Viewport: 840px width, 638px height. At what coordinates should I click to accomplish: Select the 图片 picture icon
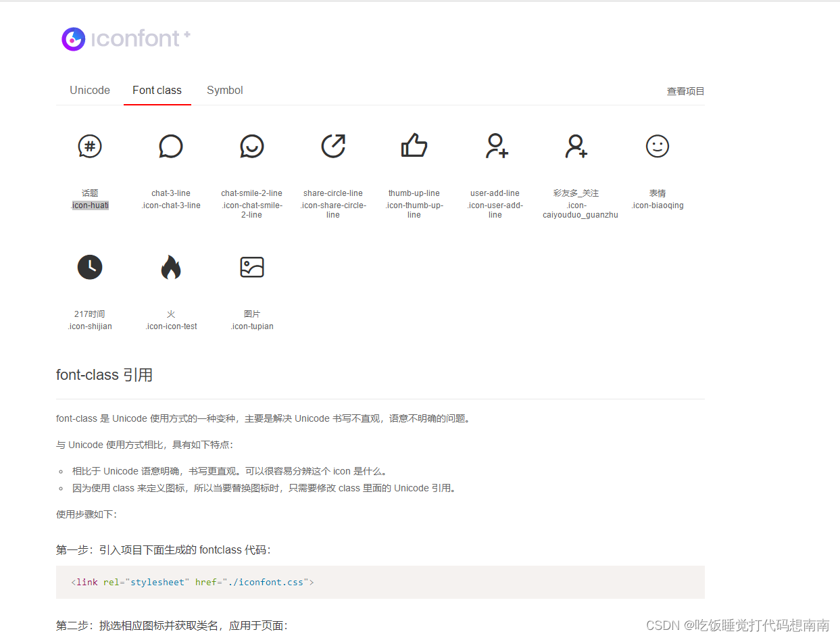tap(252, 267)
